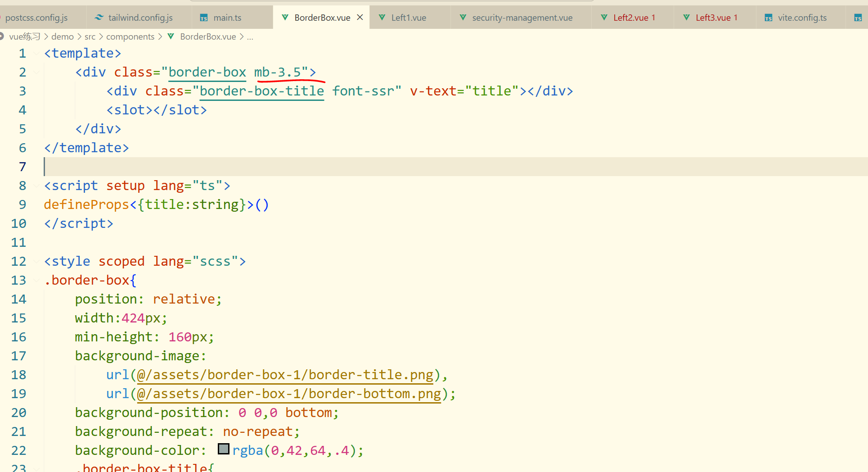This screenshot has height=472, width=868.
Task: Open the src breadcrumb segment
Action: click(90, 36)
